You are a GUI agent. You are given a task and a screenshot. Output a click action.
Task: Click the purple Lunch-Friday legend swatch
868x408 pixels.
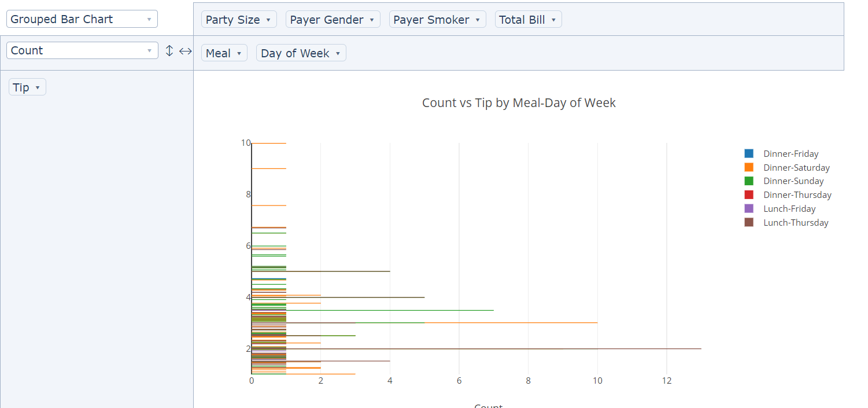(x=749, y=209)
